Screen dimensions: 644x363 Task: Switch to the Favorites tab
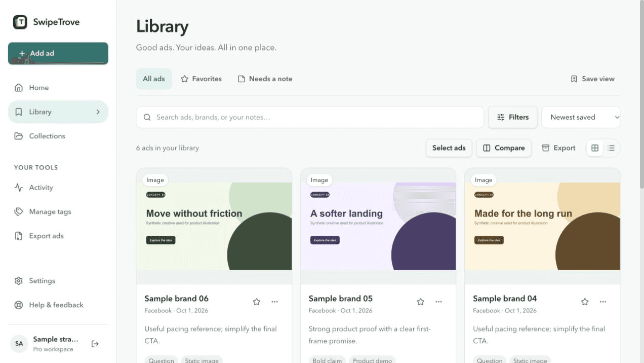[201, 79]
